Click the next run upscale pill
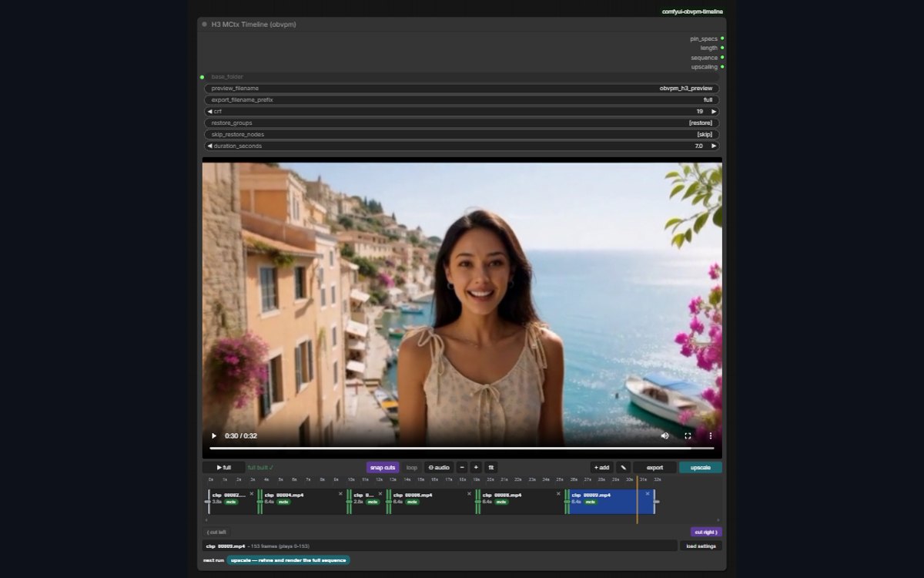This screenshot has width=924, height=578. (x=288, y=560)
